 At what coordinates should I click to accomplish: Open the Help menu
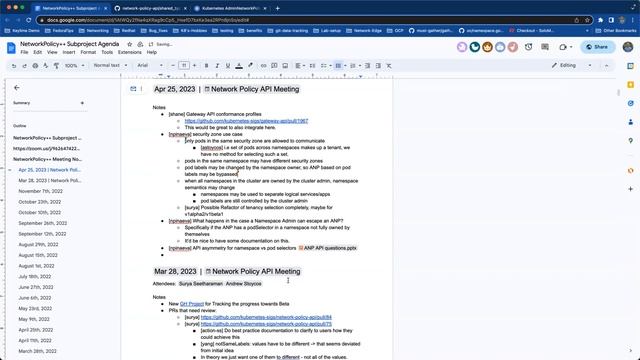coord(151,52)
